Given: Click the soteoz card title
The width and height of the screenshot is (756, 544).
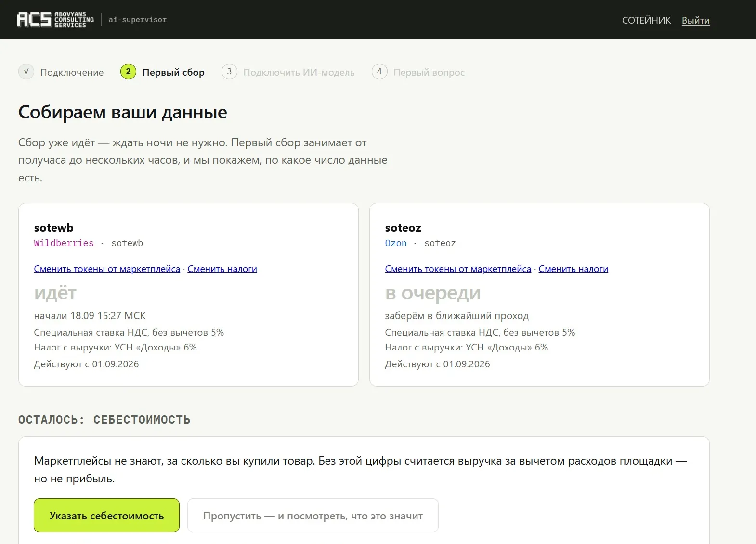Looking at the screenshot, I should (x=403, y=228).
